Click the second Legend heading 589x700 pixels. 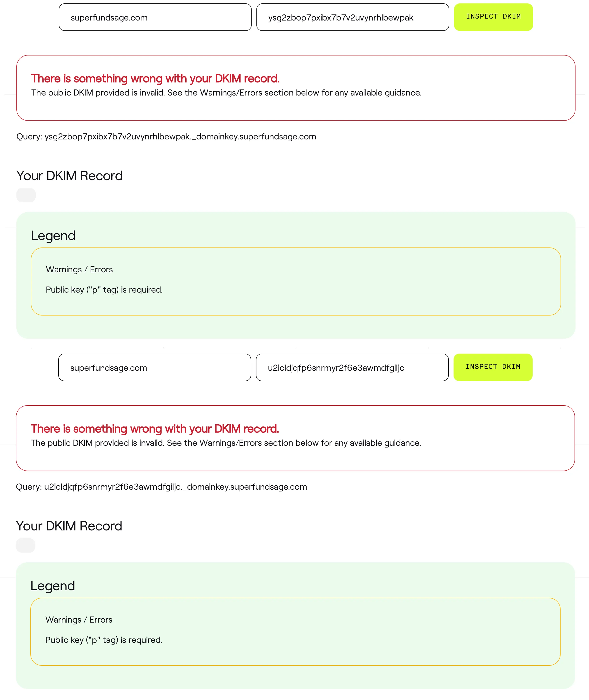pyautogui.click(x=53, y=585)
